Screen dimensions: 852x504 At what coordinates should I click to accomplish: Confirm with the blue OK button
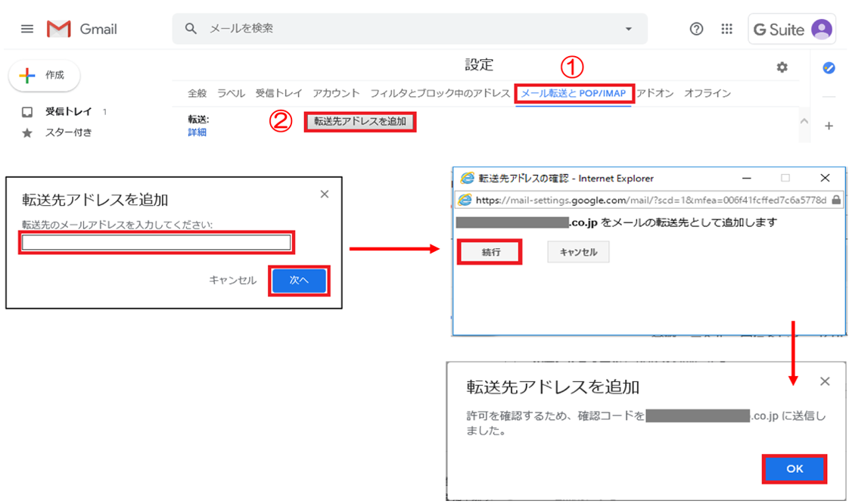(x=794, y=468)
